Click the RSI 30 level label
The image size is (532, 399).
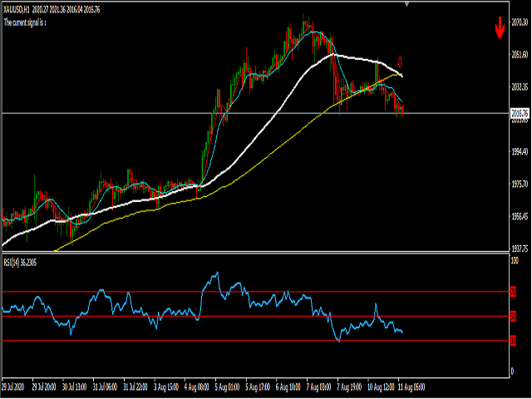514,341
